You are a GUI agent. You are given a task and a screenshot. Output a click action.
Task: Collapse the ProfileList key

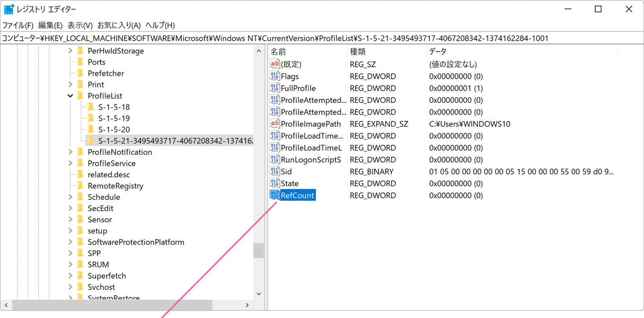tap(70, 96)
